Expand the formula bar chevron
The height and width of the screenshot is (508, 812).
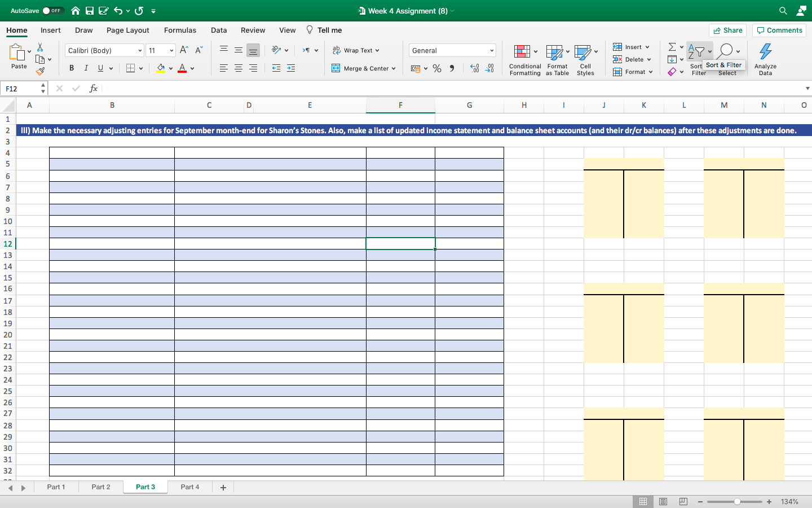(x=807, y=89)
